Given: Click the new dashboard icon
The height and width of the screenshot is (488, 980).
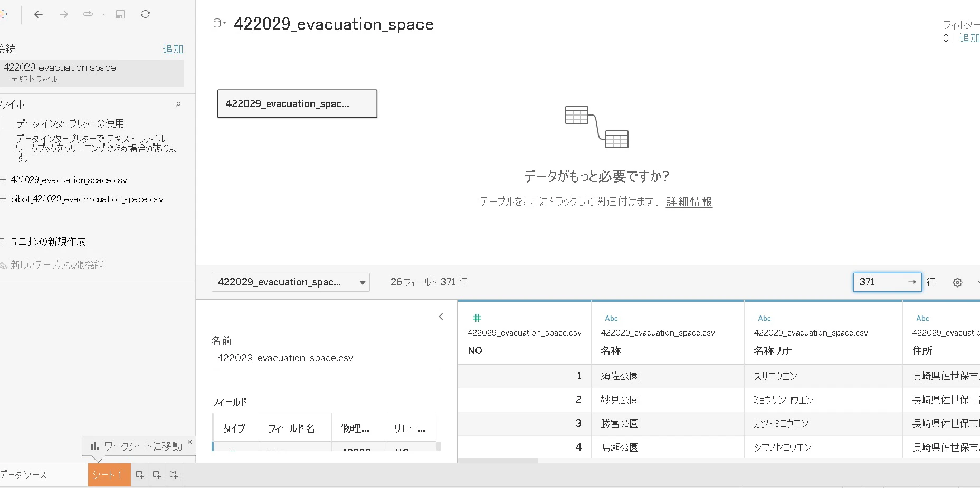Looking at the screenshot, I should coord(157,475).
